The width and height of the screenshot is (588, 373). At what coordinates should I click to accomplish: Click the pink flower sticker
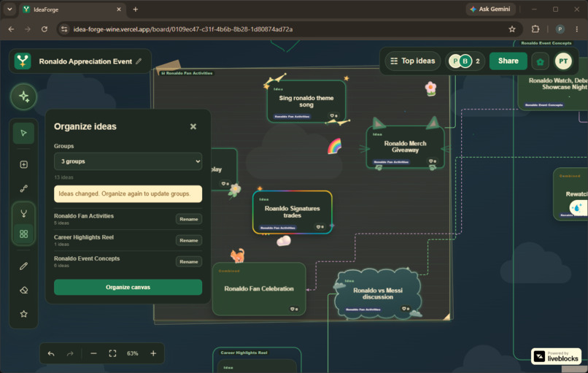coord(430,89)
